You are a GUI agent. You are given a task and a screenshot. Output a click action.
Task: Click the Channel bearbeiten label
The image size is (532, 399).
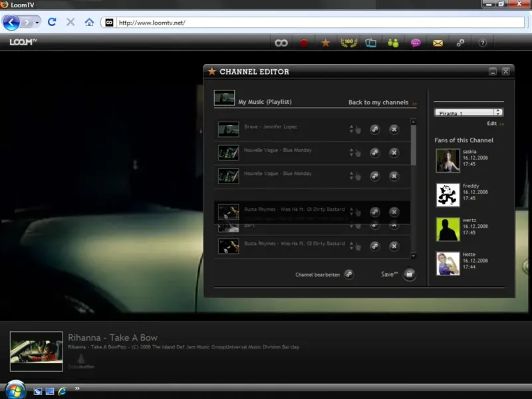(x=317, y=275)
